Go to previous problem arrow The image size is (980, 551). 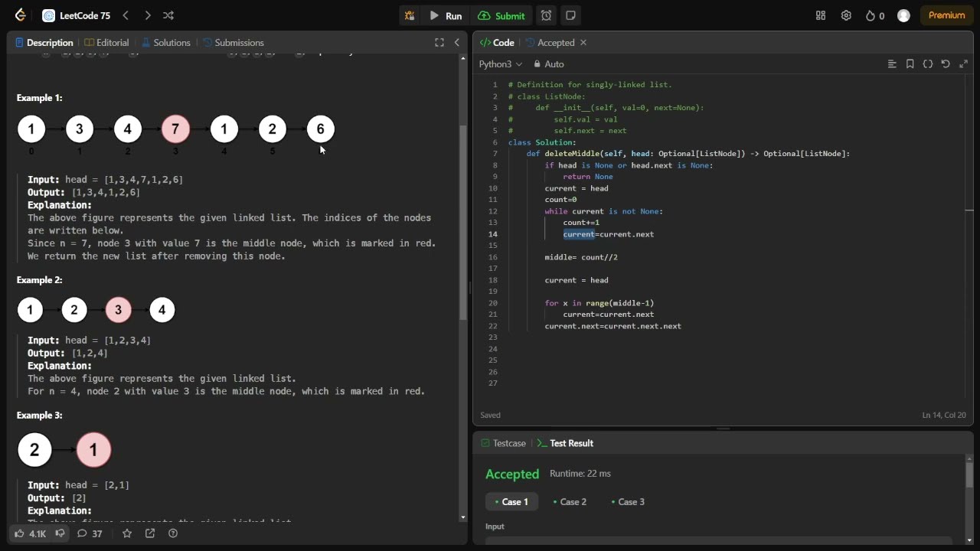coord(126,15)
